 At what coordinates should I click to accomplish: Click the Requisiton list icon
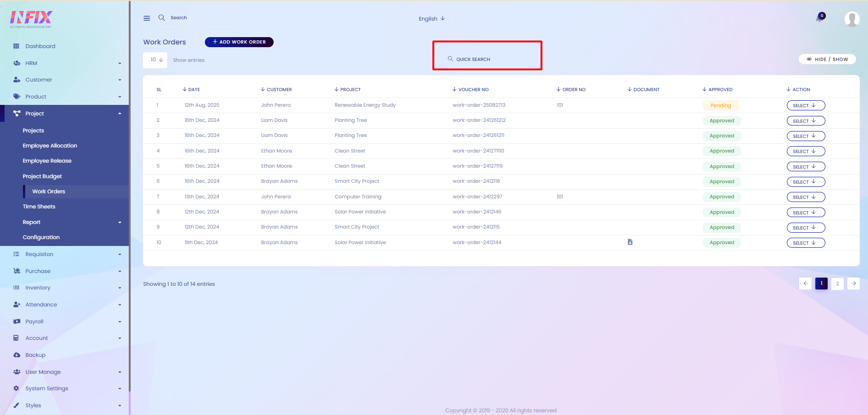16,254
